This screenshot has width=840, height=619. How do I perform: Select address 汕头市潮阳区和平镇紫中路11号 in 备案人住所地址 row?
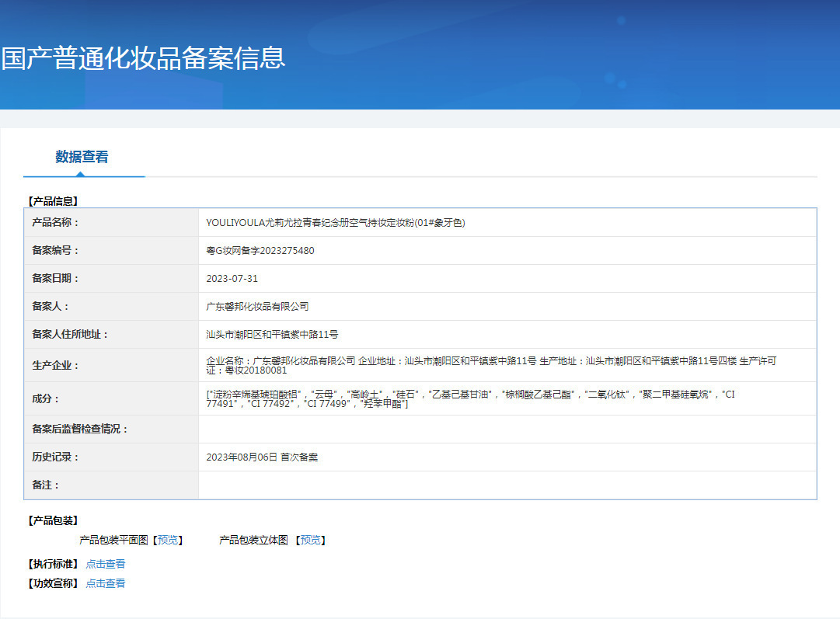[272, 334]
